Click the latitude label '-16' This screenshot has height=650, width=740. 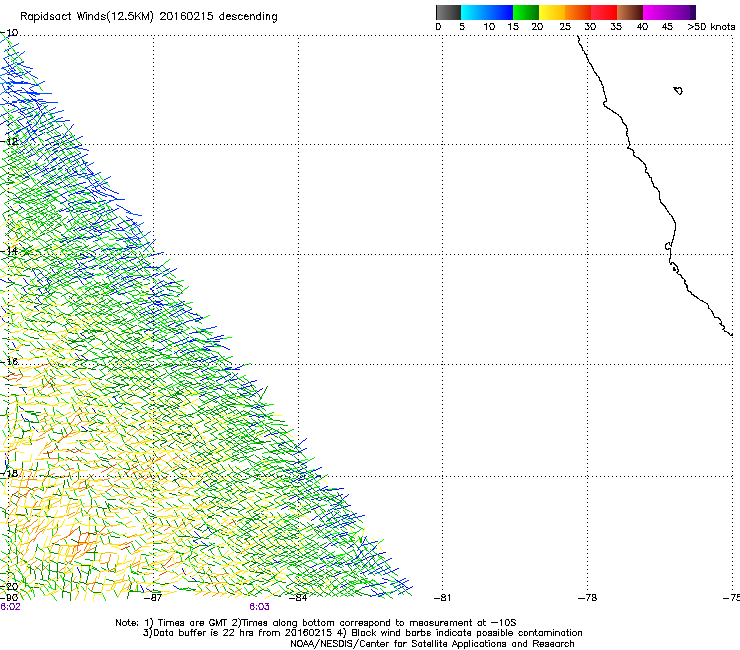tap(9, 362)
